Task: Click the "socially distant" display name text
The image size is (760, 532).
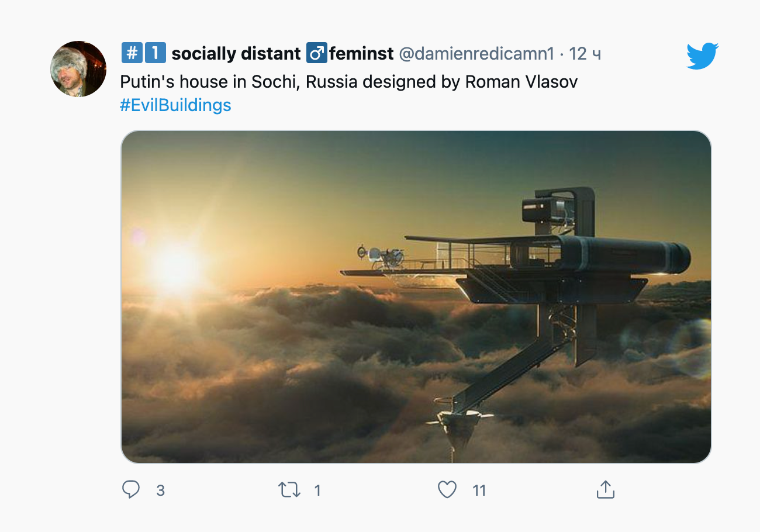Action: [236, 54]
